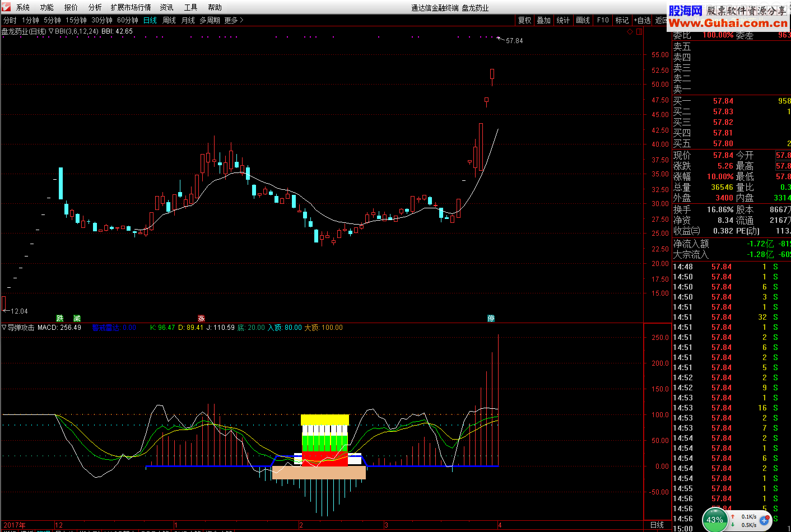Click the 2017年 timeline label

(x=15, y=525)
